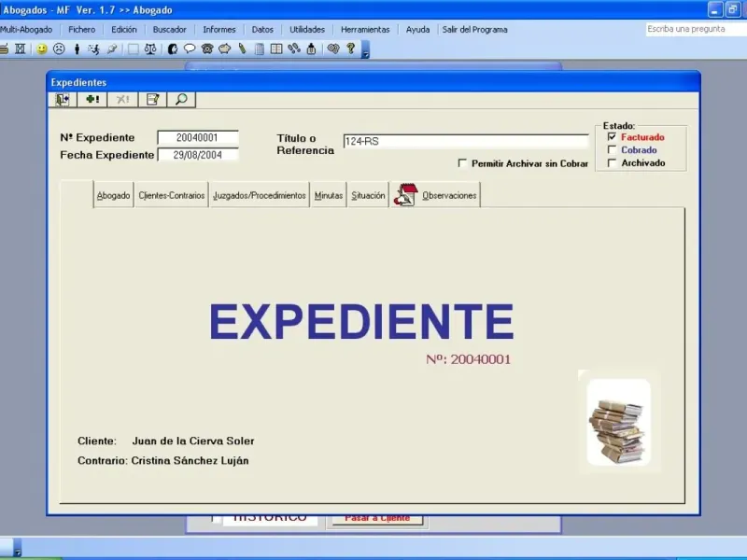This screenshot has height=560, width=747.
Task: Click the sad face toolbar icon
Action: click(59, 49)
